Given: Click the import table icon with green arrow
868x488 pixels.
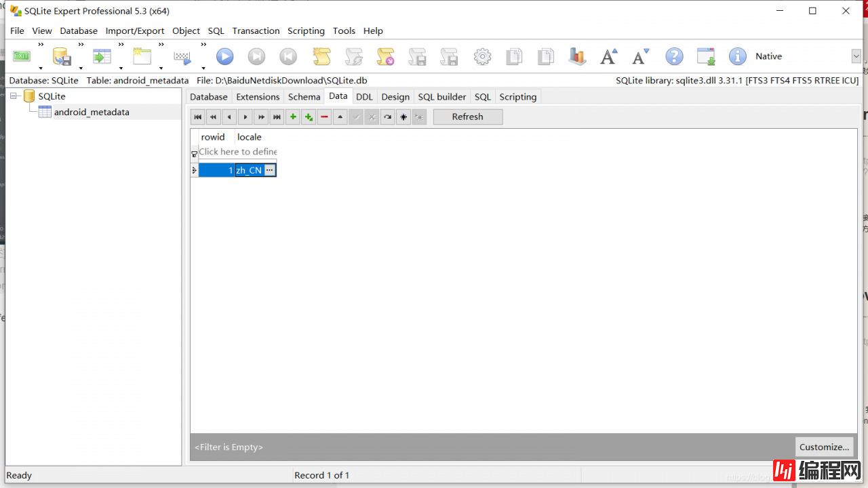Looking at the screenshot, I should 102,56.
